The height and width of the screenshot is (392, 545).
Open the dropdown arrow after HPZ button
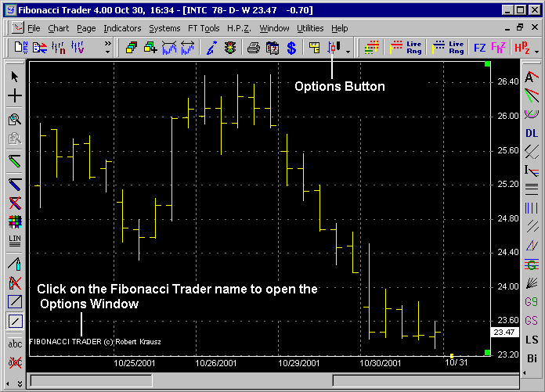536,52
